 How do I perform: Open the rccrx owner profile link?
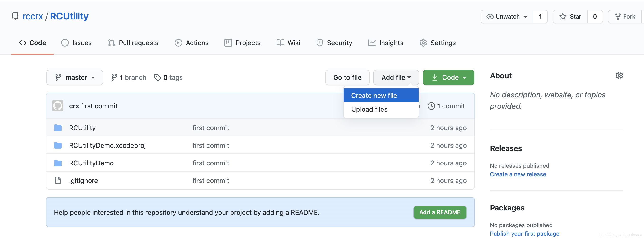pos(33,16)
